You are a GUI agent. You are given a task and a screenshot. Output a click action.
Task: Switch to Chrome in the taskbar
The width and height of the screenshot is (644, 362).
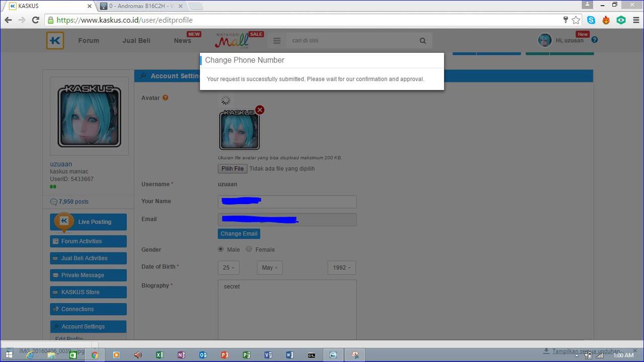94,354
